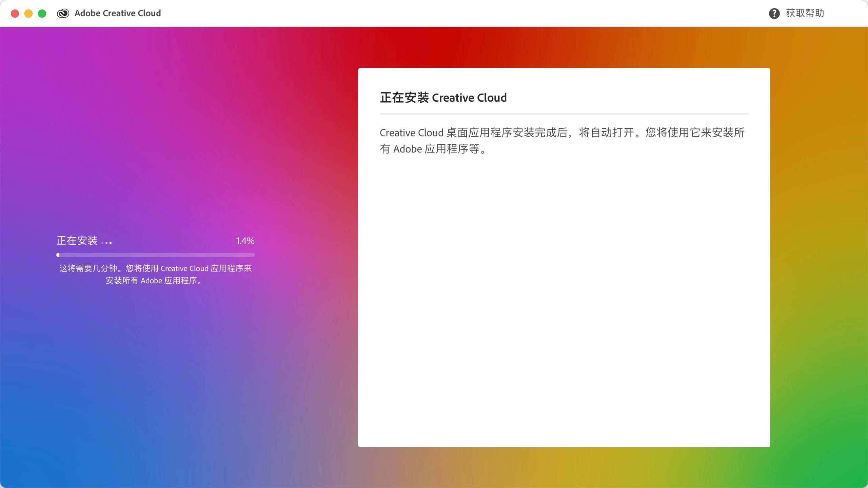Click the Adobe Creative Cloud title text
Viewport: 868px width, 488px height.
(x=117, y=13)
